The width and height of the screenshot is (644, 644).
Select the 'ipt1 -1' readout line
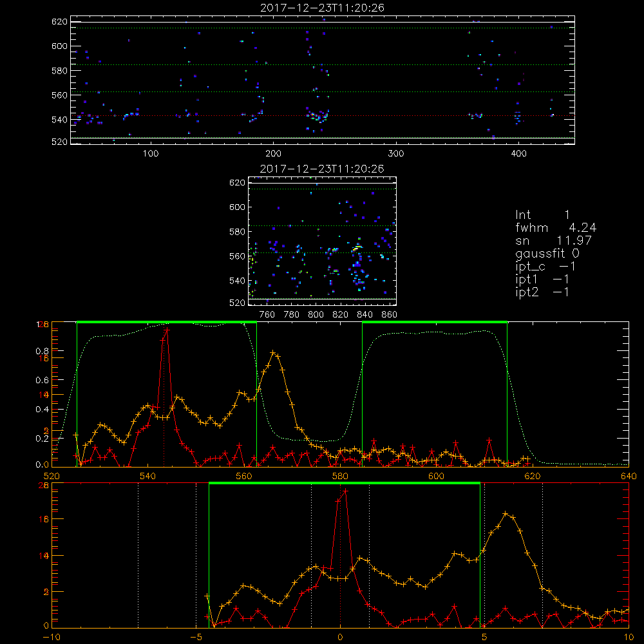(x=542, y=279)
